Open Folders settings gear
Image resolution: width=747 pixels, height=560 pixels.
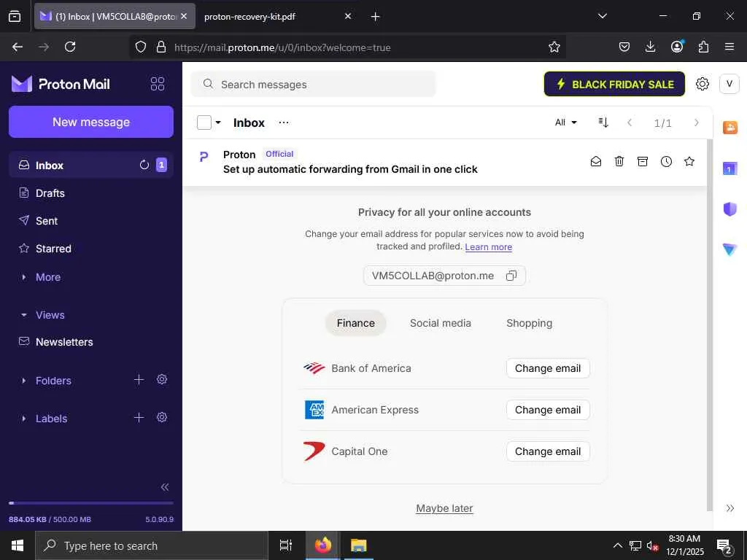pyautogui.click(x=162, y=379)
